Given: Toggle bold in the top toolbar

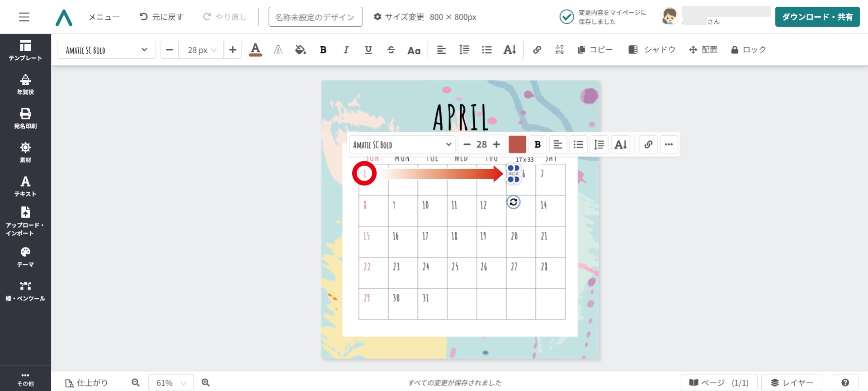Looking at the screenshot, I should (323, 50).
